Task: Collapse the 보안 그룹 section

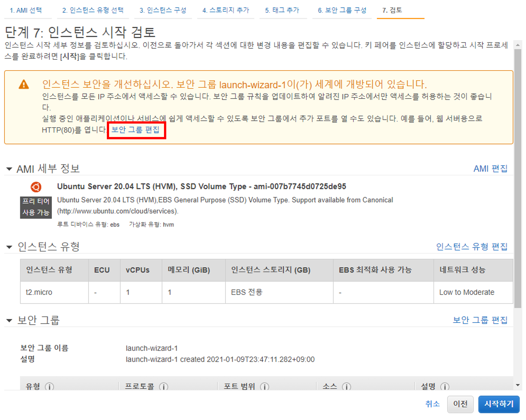Action: [9, 320]
